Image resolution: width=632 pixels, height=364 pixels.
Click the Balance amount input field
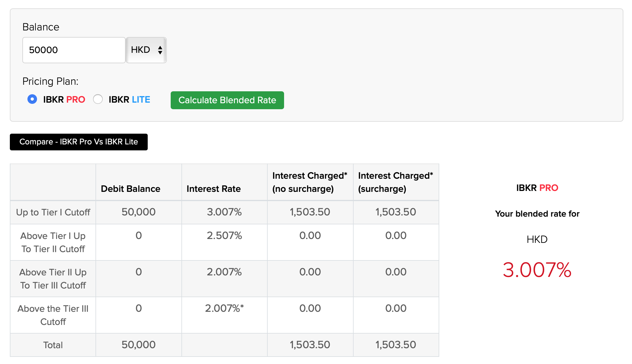74,50
